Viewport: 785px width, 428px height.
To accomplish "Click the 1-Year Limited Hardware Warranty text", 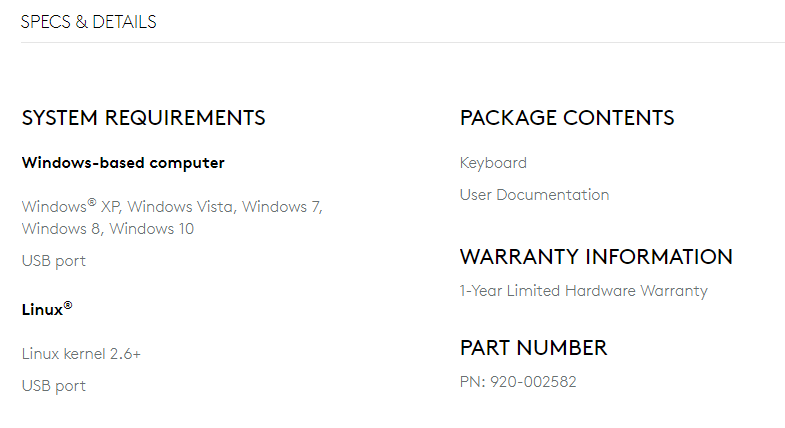I will 583,291.
